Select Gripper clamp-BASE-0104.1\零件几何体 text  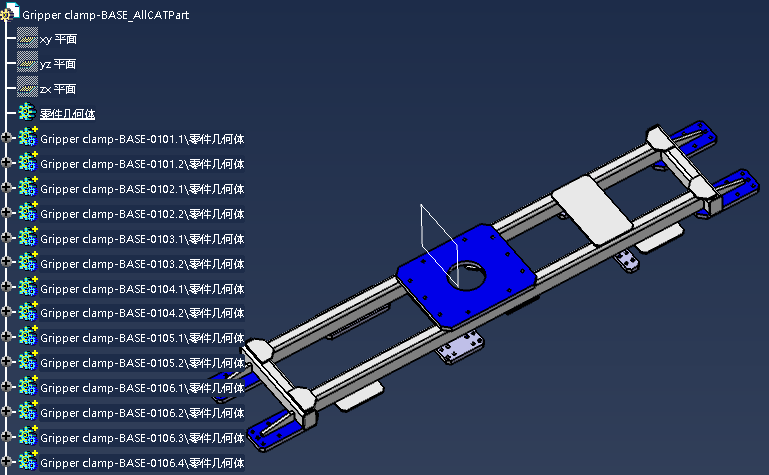142,289
